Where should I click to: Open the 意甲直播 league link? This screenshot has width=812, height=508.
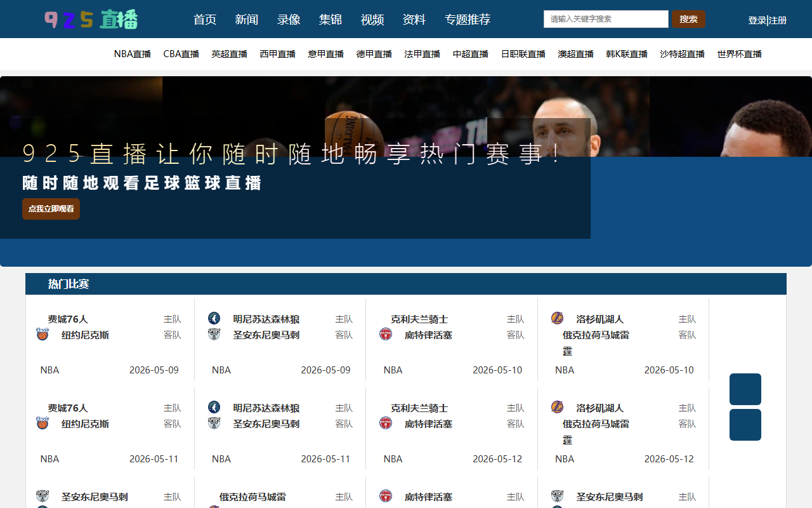tap(326, 54)
